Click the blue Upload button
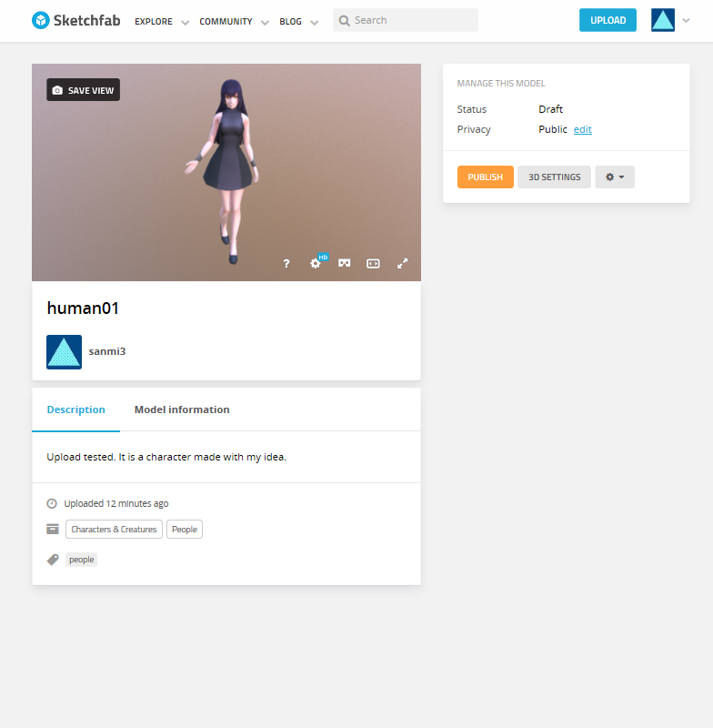The height and width of the screenshot is (728, 713). (x=608, y=20)
